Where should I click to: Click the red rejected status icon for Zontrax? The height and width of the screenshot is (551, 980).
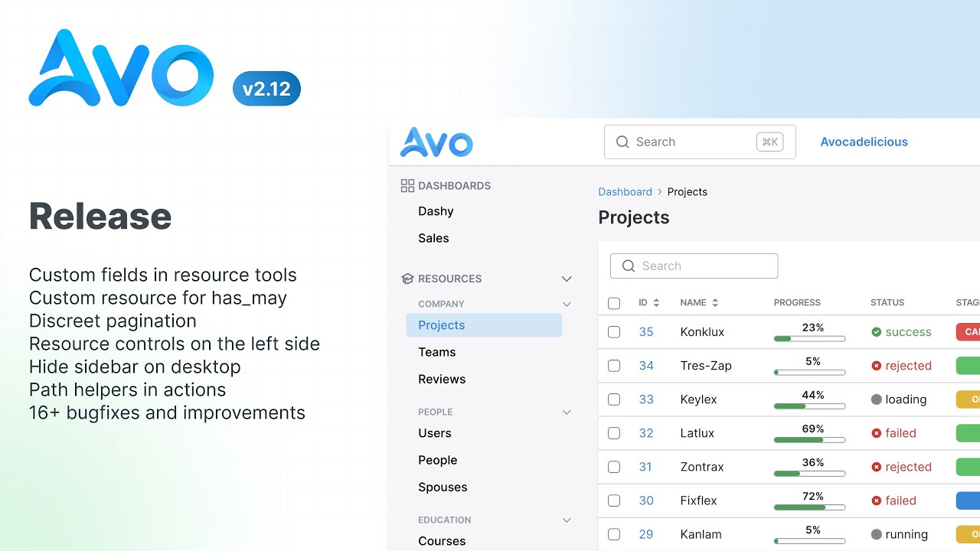click(877, 467)
